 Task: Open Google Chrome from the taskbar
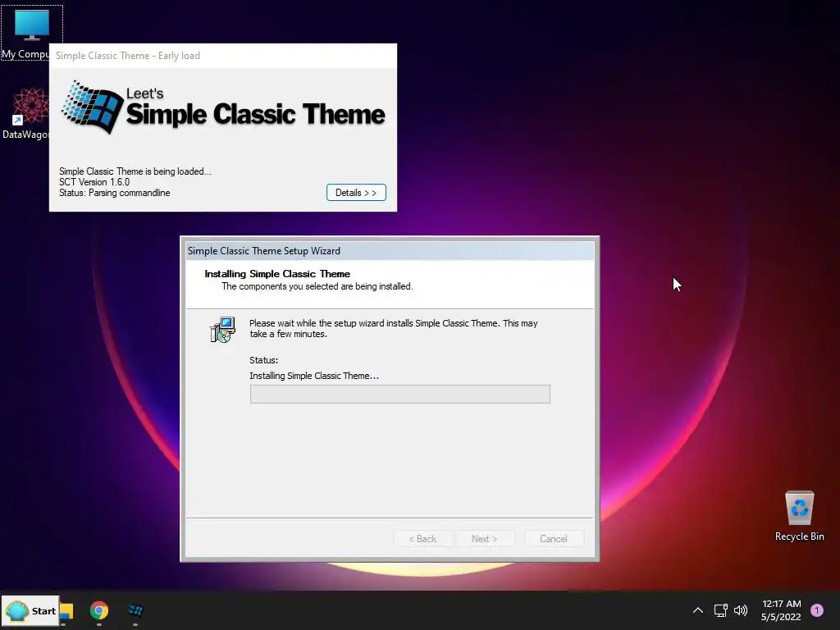[x=99, y=610]
